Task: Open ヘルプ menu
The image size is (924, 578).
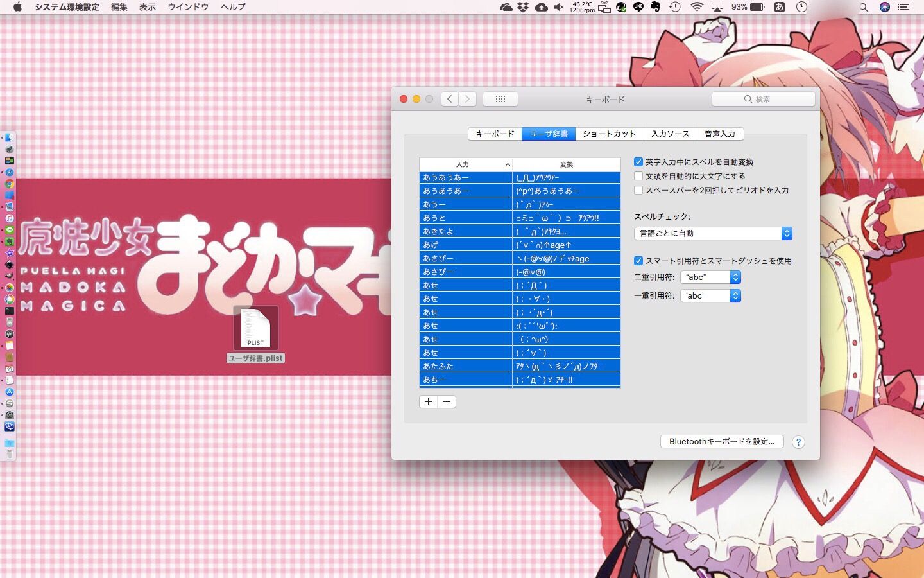Action: point(233,7)
